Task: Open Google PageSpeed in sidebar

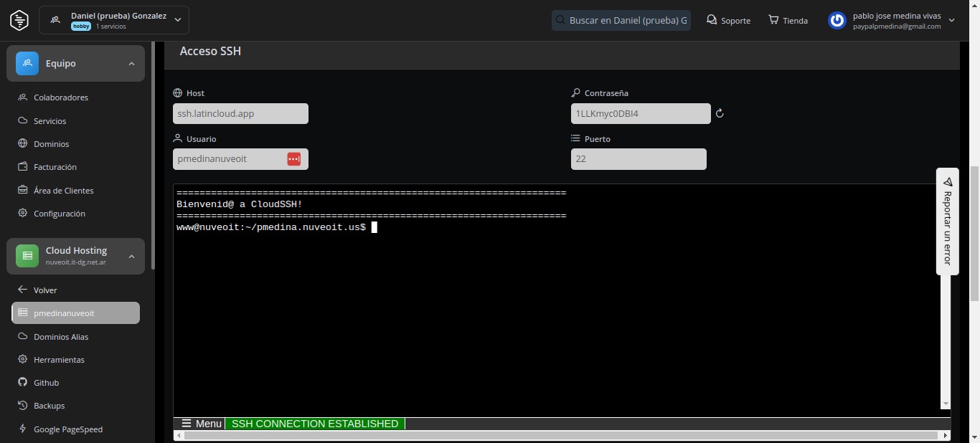Action: coord(67,429)
